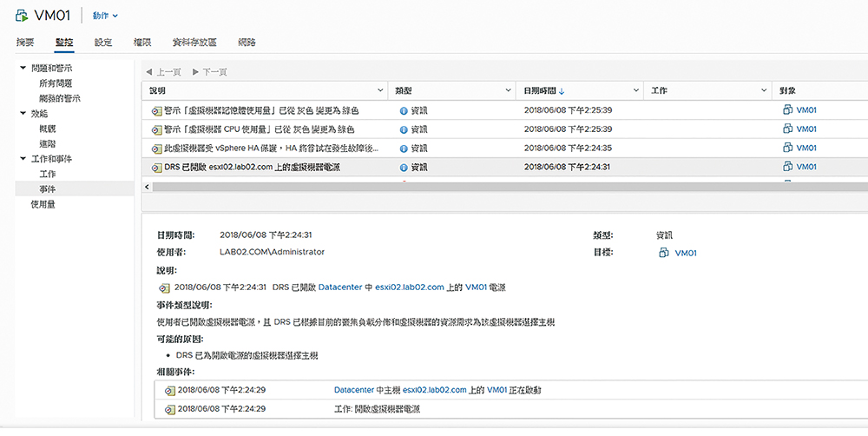Image resolution: width=868 pixels, height=436 pixels.
Task: Open the 工作 column filter dropdown
Action: [763, 90]
